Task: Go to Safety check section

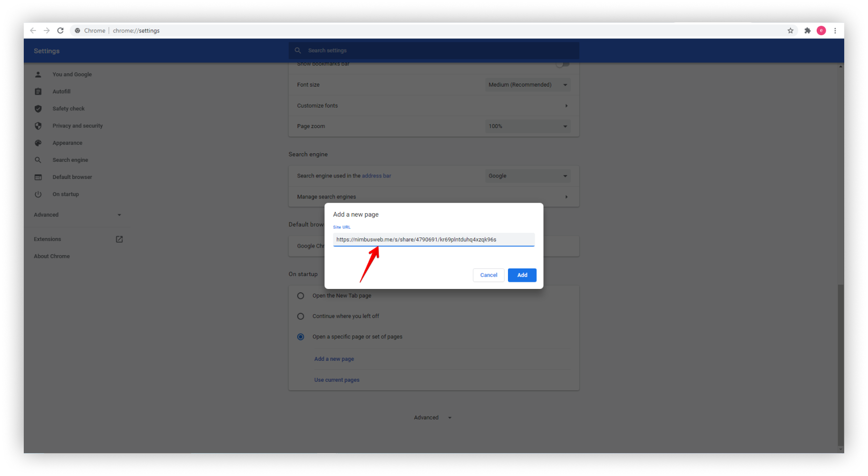Action: (x=68, y=109)
